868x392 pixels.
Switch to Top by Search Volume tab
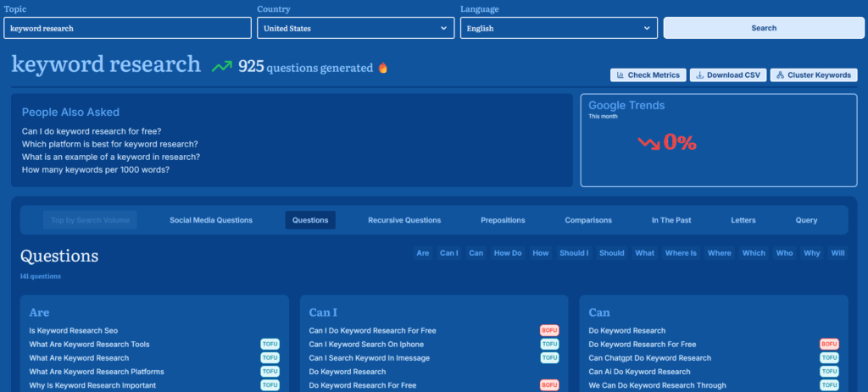[90, 220]
